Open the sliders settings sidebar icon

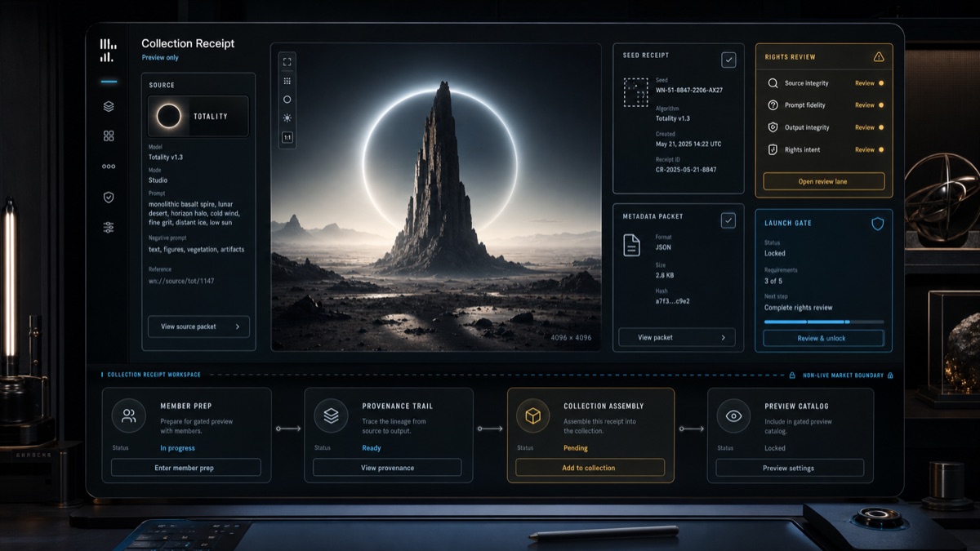tap(109, 228)
